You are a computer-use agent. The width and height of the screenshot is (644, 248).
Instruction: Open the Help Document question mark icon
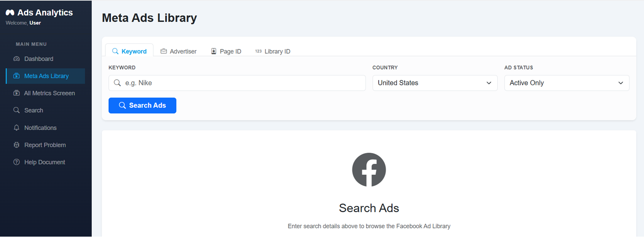click(x=16, y=162)
